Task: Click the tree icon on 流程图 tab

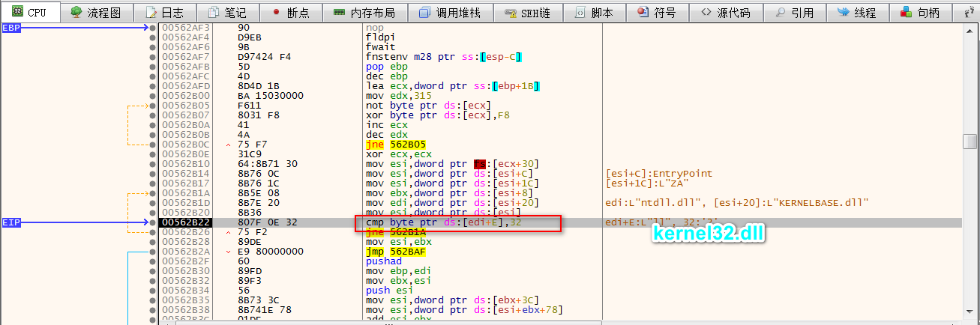Action: (76, 12)
